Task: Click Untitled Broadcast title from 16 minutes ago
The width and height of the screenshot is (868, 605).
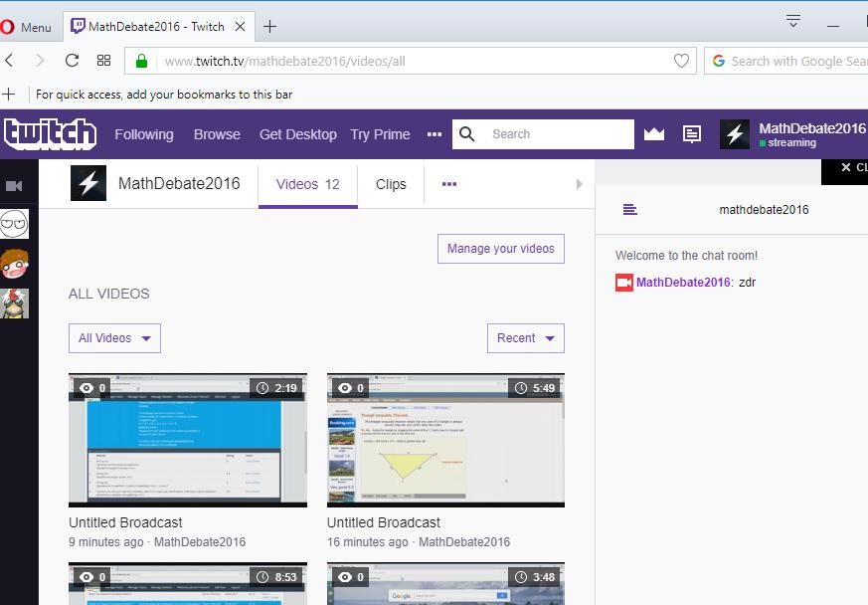Action: [384, 522]
